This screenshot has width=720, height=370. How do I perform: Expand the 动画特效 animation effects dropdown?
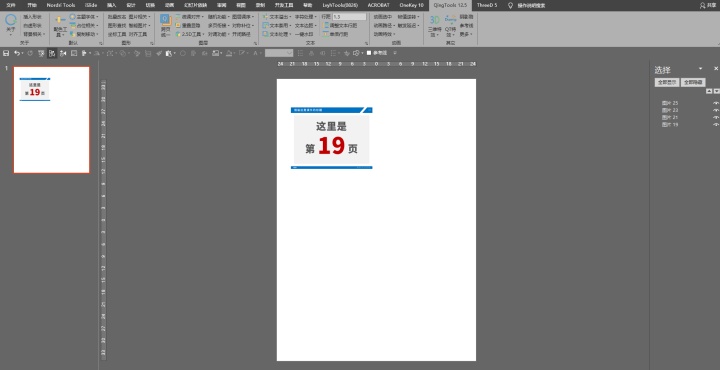click(x=384, y=34)
